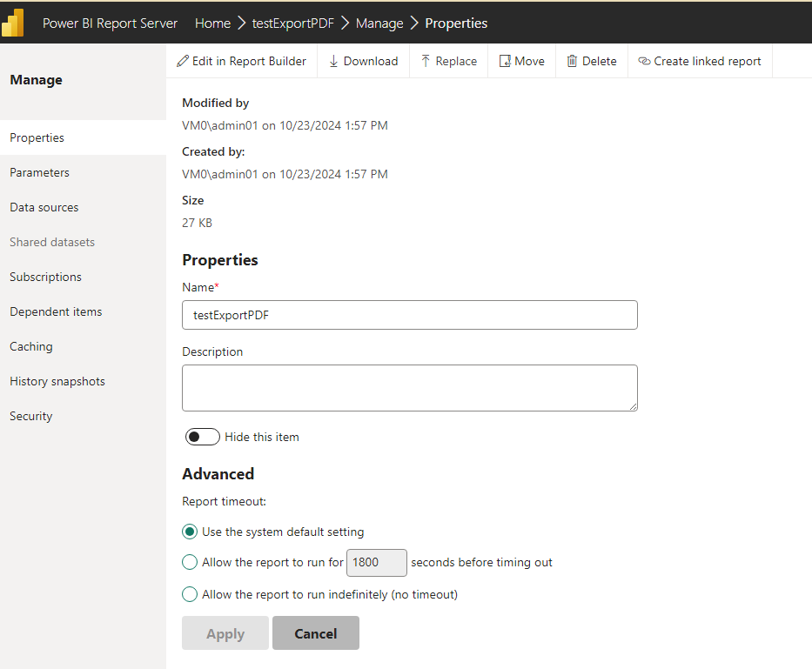Open the Data sources section
Screen dimensions: 812x669
click(x=83, y=207)
